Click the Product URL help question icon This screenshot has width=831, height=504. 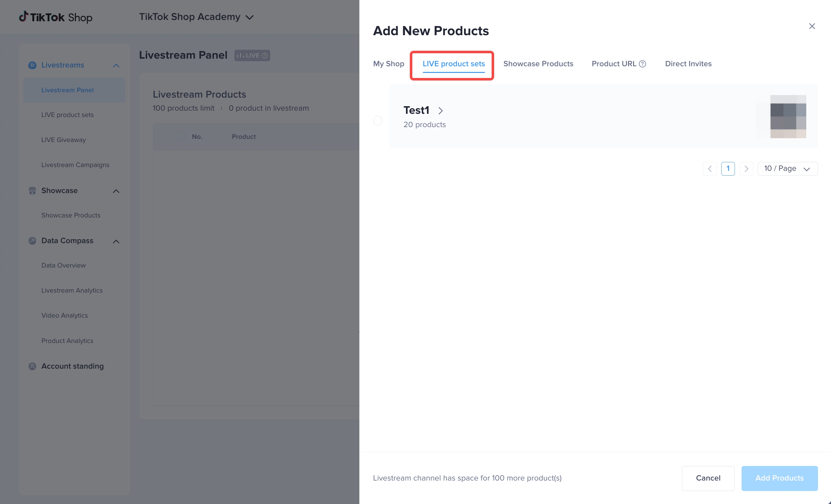[x=643, y=64]
